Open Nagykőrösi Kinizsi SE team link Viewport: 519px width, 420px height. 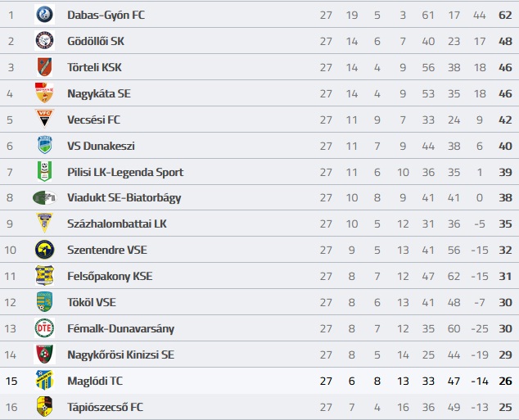coord(120,355)
